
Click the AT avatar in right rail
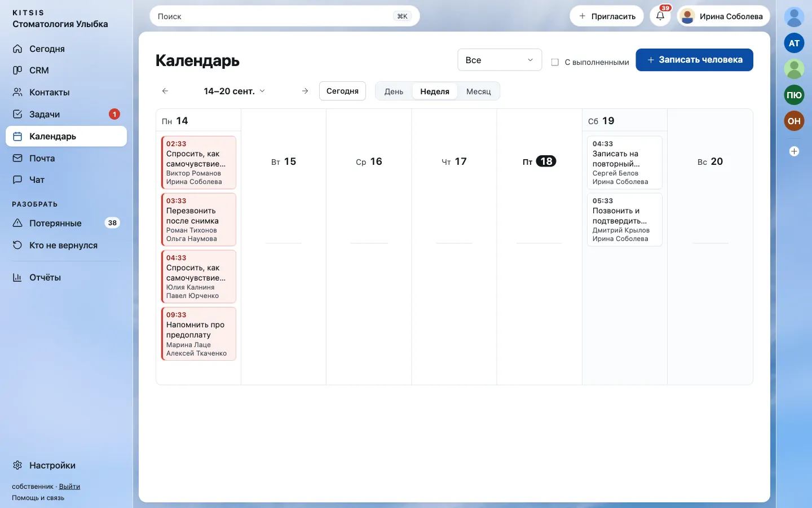click(x=794, y=43)
